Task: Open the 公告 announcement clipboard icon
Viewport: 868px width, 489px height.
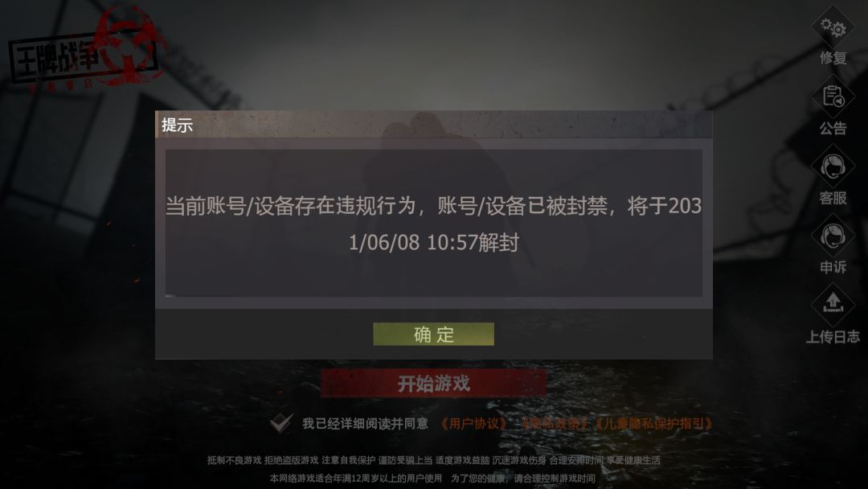Action: (x=833, y=97)
